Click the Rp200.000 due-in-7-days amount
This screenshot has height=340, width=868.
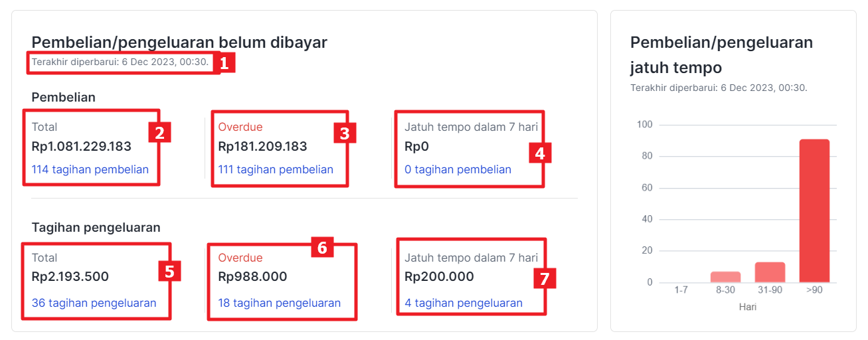point(439,277)
